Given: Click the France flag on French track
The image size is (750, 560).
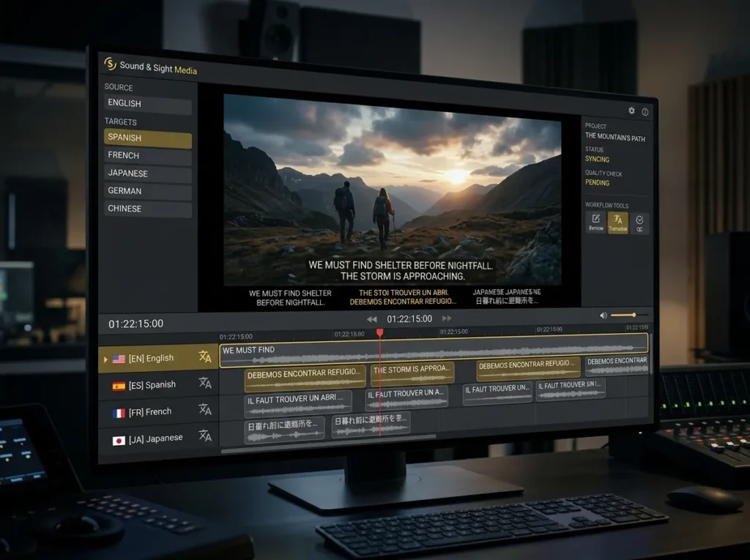Looking at the screenshot, I should click(119, 413).
